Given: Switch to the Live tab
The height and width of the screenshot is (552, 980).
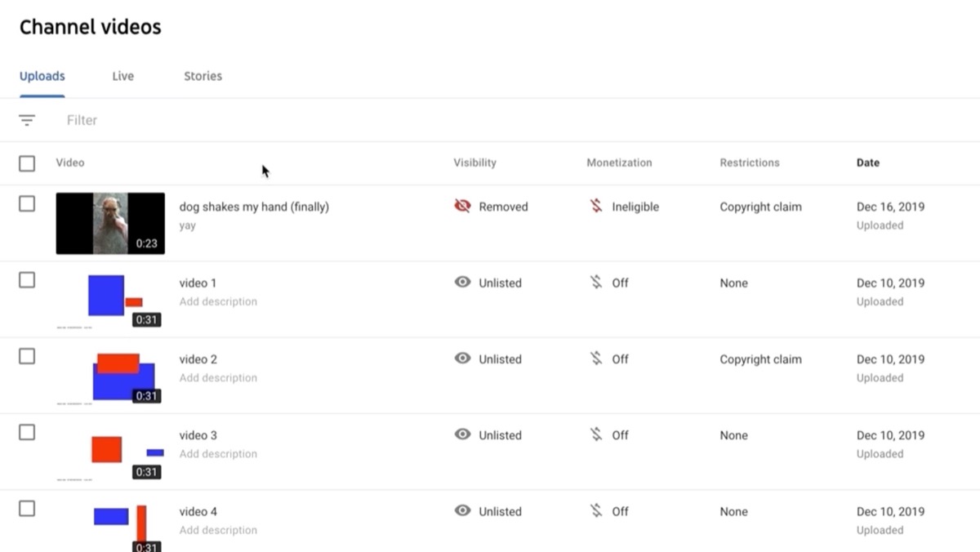Looking at the screenshot, I should (x=122, y=75).
